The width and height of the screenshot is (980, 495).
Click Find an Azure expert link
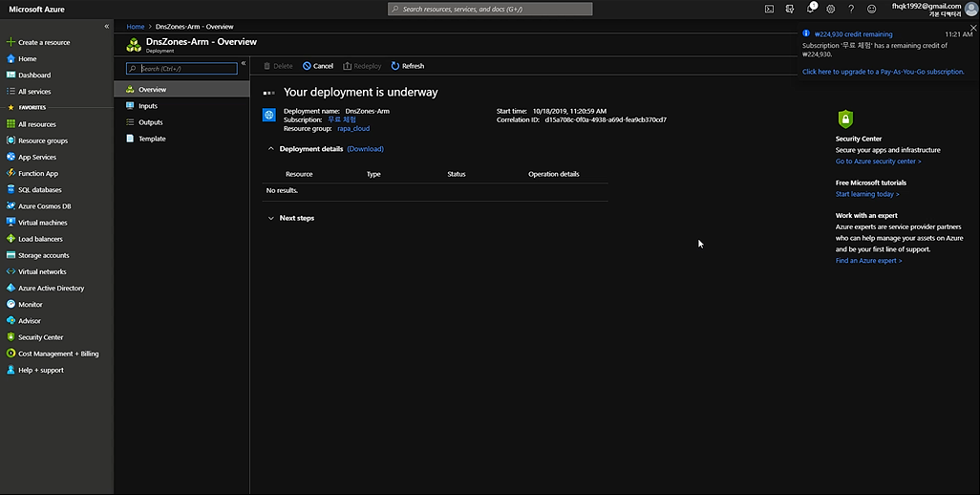(869, 261)
